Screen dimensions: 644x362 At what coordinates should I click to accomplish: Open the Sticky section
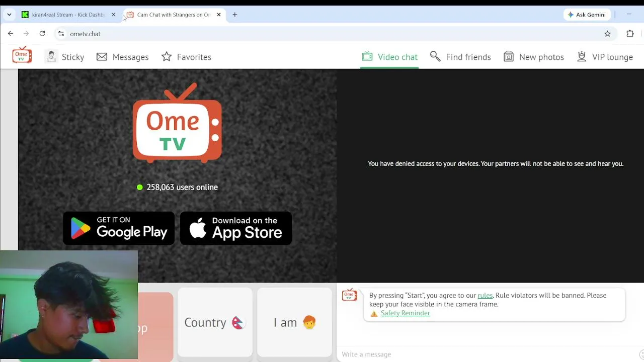64,57
